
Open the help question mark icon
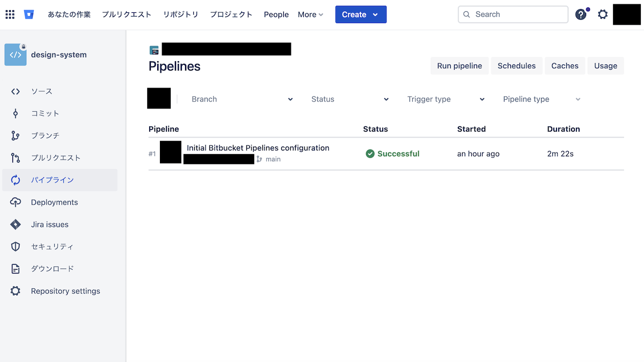click(581, 15)
